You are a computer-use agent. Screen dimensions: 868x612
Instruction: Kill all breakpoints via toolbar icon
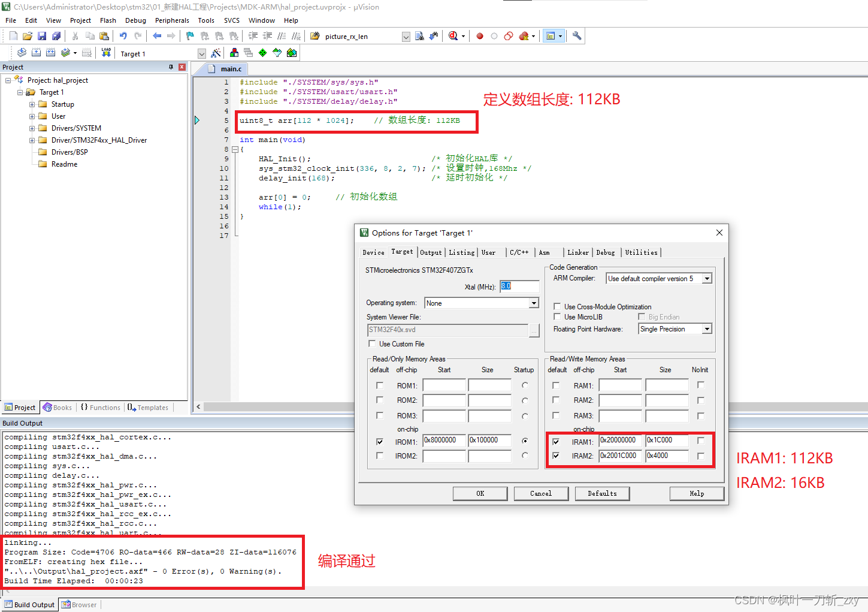[x=523, y=36]
